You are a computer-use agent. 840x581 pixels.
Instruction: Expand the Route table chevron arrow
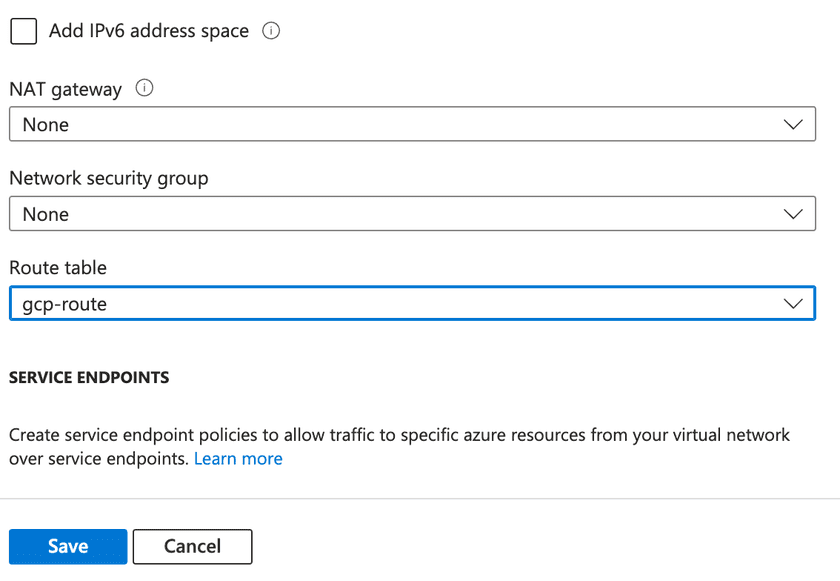[x=793, y=304]
